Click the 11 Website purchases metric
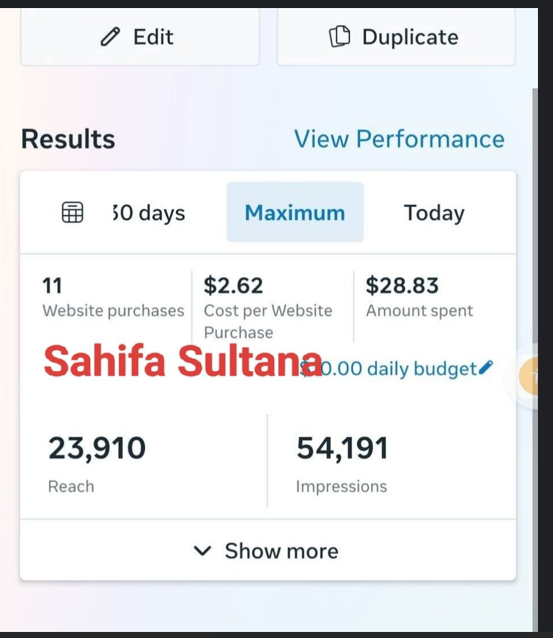This screenshot has height=638, width=553. pos(113,297)
